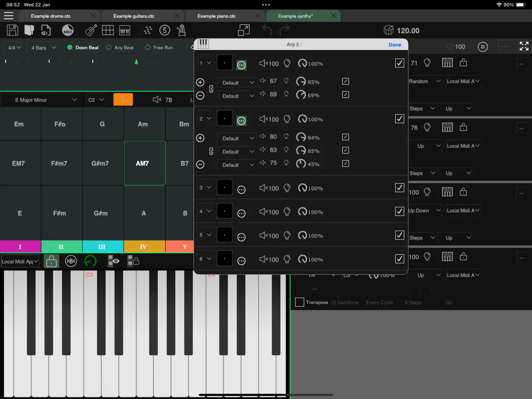Play the AM7 chord pad
Viewport: 532px width, 399px height.
click(x=144, y=163)
